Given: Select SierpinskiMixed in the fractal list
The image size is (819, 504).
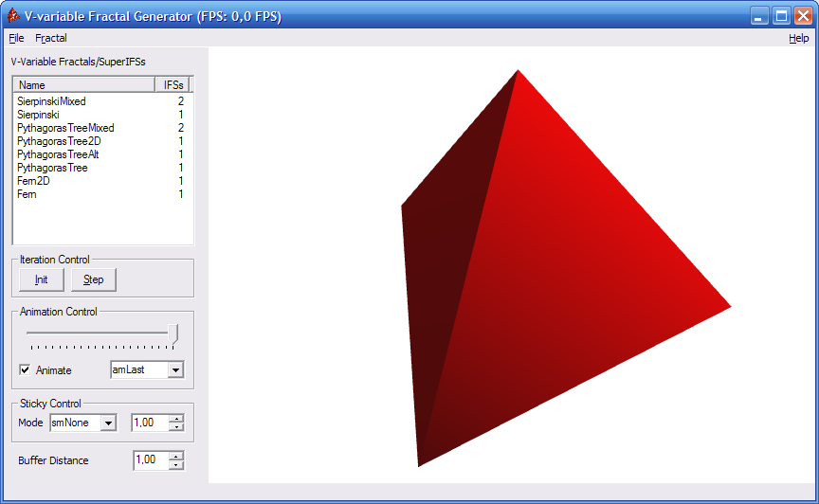Looking at the screenshot, I should pyautogui.click(x=51, y=101).
